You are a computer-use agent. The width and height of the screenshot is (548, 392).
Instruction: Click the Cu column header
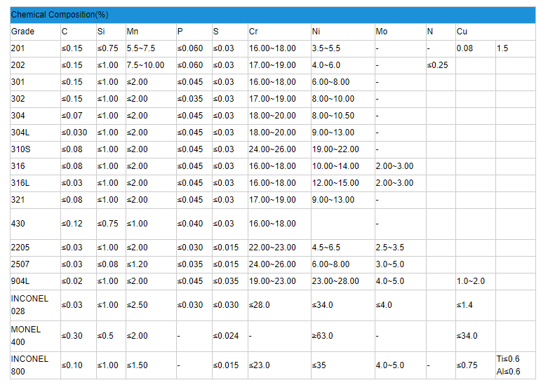[x=462, y=32]
